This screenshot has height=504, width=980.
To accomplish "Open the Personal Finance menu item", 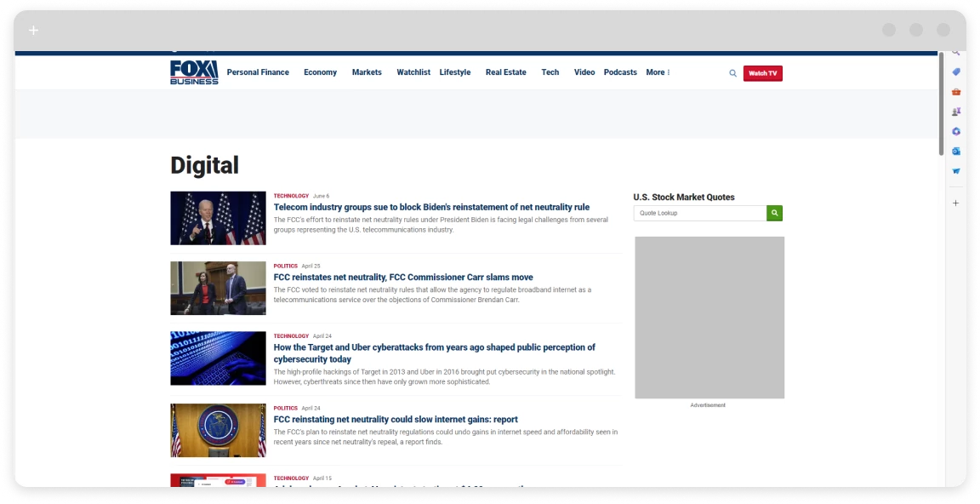I will click(x=258, y=72).
